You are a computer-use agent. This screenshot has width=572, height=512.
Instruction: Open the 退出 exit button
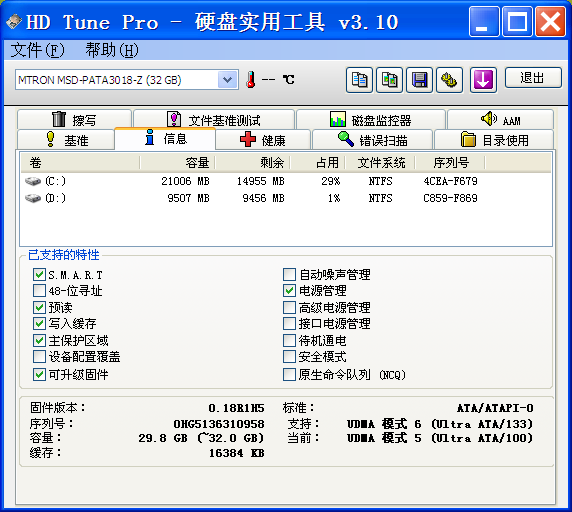[x=533, y=78]
